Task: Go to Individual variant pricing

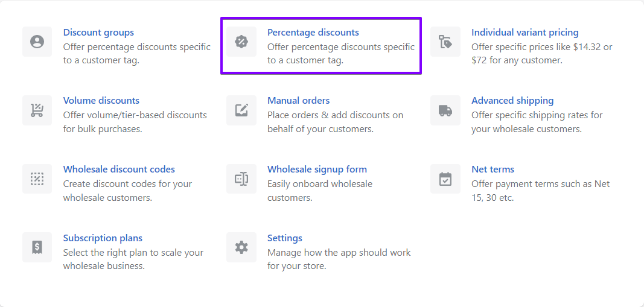Action: (525, 32)
